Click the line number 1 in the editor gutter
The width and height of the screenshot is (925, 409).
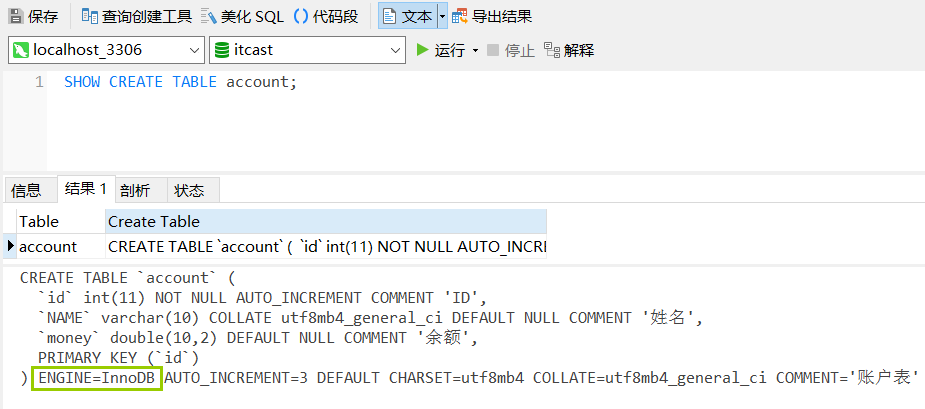pyautogui.click(x=39, y=82)
